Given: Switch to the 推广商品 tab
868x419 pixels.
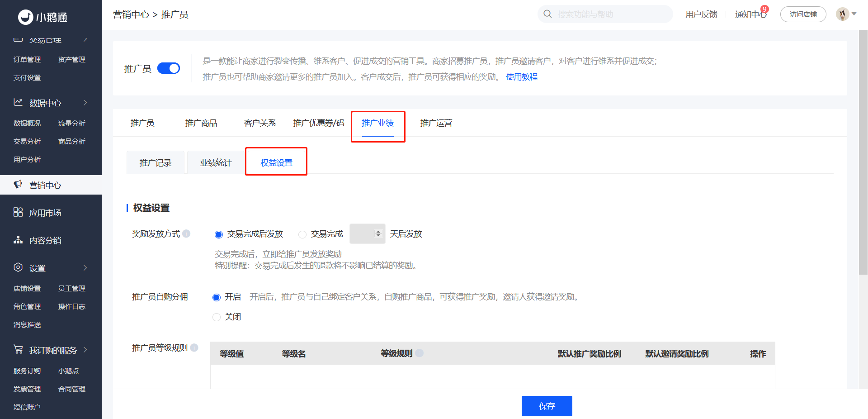Looking at the screenshot, I should coord(201,123).
